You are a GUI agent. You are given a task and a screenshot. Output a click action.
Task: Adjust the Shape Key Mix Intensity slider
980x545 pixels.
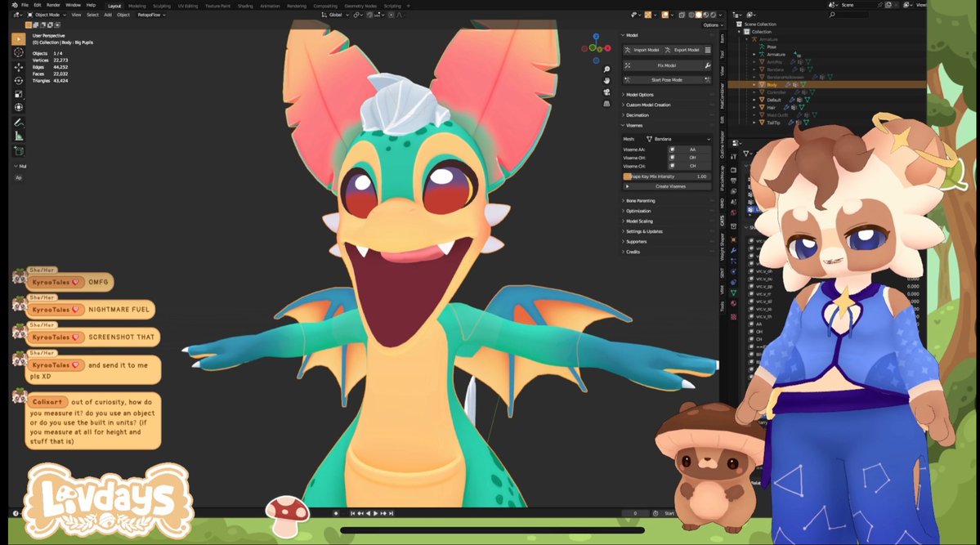[668, 176]
